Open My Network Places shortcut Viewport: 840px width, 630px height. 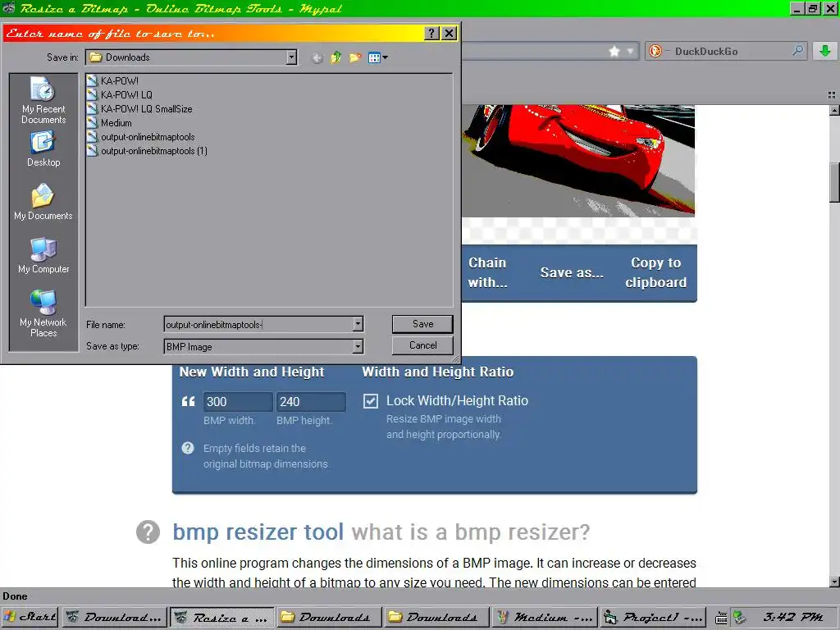tap(43, 302)
